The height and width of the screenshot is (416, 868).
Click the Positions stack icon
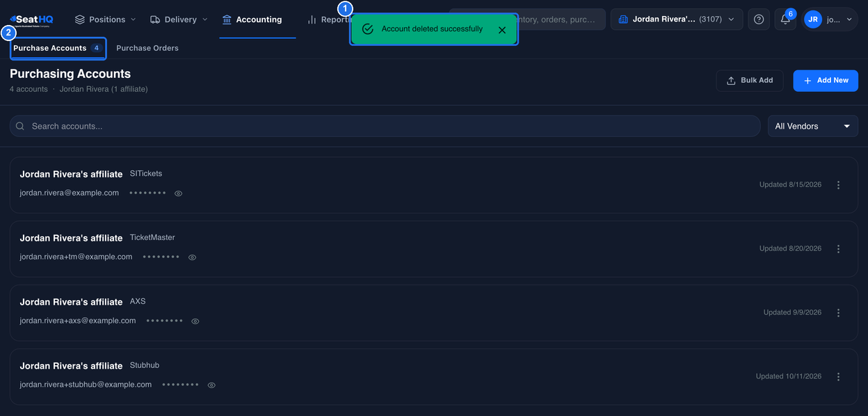80,19
